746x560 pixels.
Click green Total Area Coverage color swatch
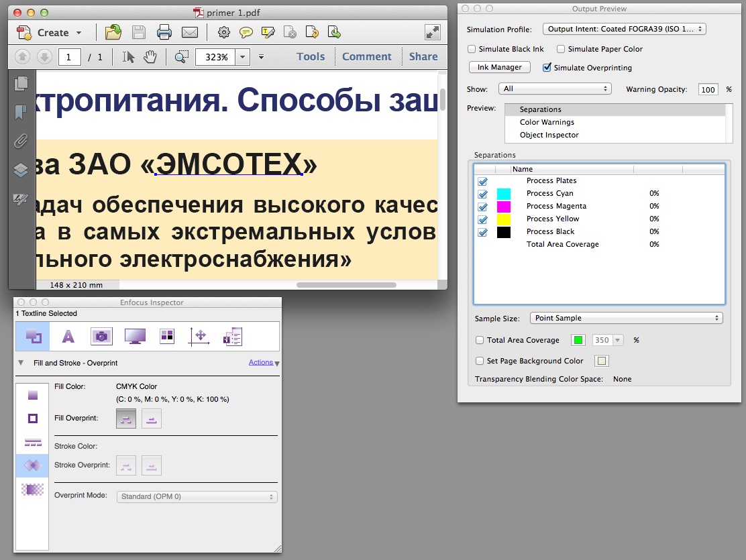coord(578,340)
